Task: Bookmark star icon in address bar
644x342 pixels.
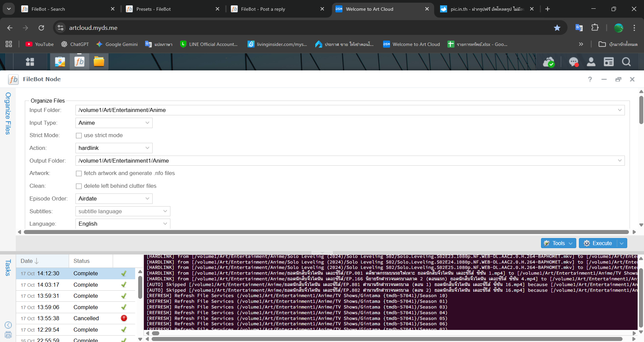Action: click(x=557, y=28)
